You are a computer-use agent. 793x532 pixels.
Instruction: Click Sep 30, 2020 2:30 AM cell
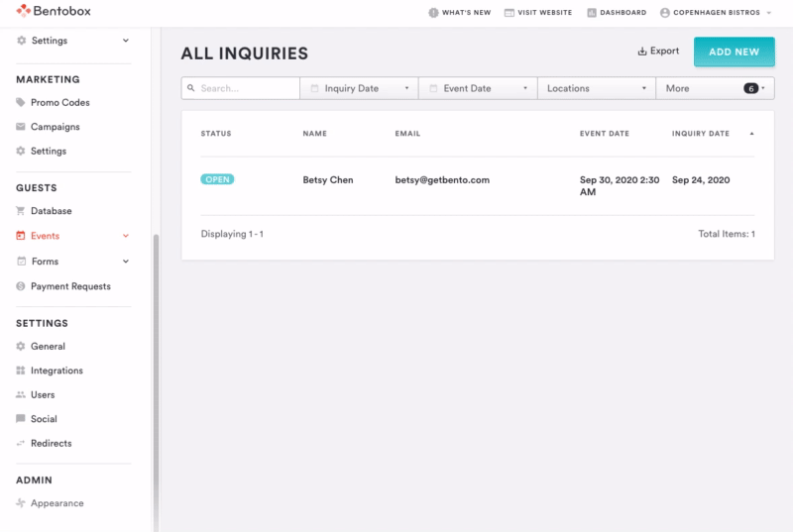(x=620, y=186)
